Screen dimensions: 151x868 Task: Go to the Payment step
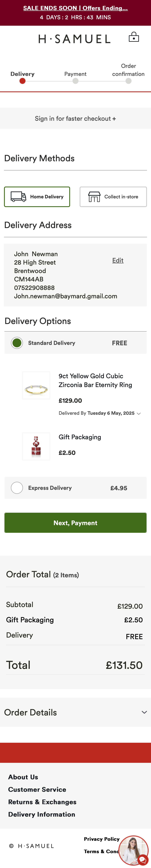(x=75, y=81)
